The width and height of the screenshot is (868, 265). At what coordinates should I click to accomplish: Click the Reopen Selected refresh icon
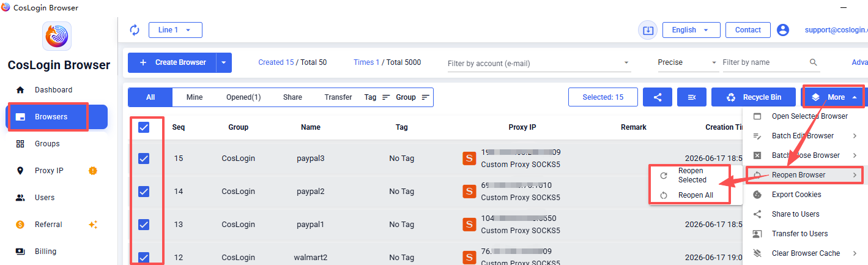(664, 176)
